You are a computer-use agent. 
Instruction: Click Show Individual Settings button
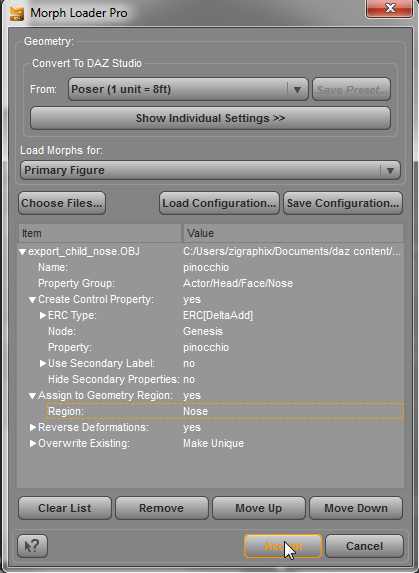click(210, 118)
